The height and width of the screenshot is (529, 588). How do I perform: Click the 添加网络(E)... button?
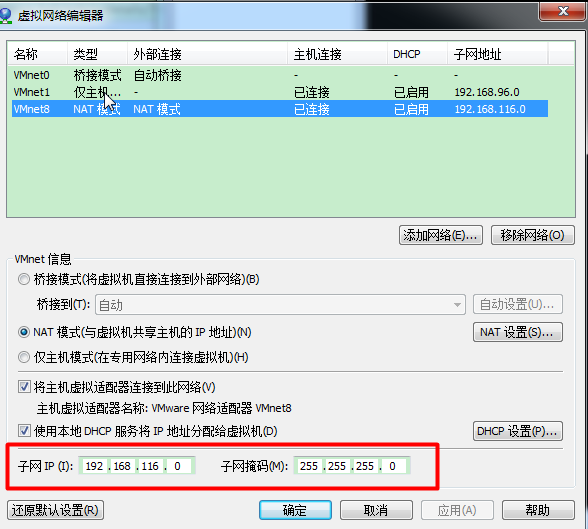point(441,235)
